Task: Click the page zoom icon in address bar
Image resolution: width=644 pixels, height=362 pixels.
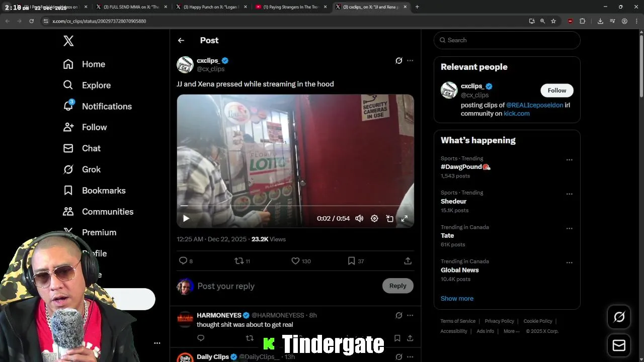Action: pos(542,21)
